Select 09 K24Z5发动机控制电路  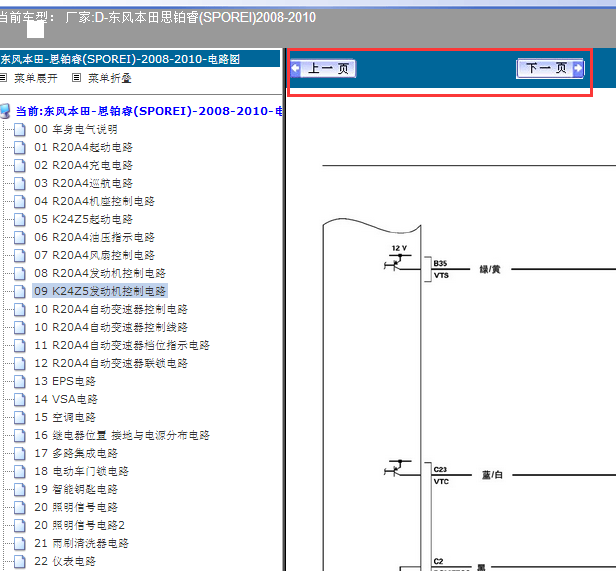click(100, 291)
